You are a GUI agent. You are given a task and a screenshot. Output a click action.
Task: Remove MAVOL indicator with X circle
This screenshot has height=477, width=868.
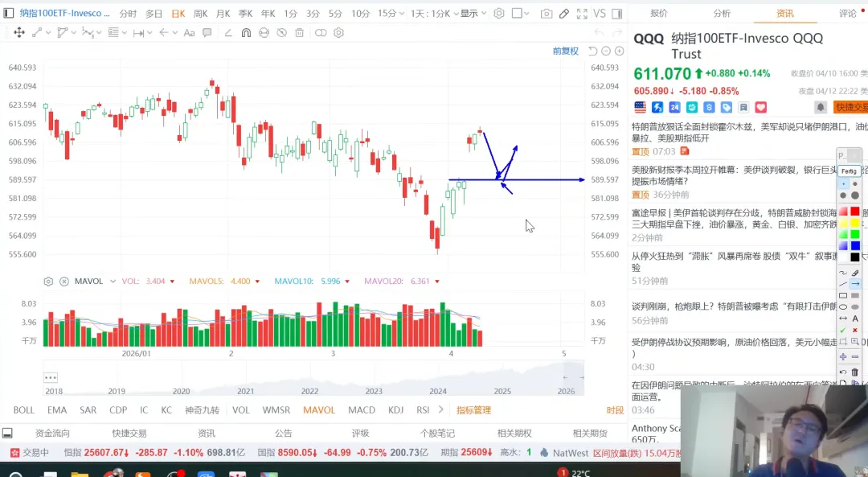[64, 282]
